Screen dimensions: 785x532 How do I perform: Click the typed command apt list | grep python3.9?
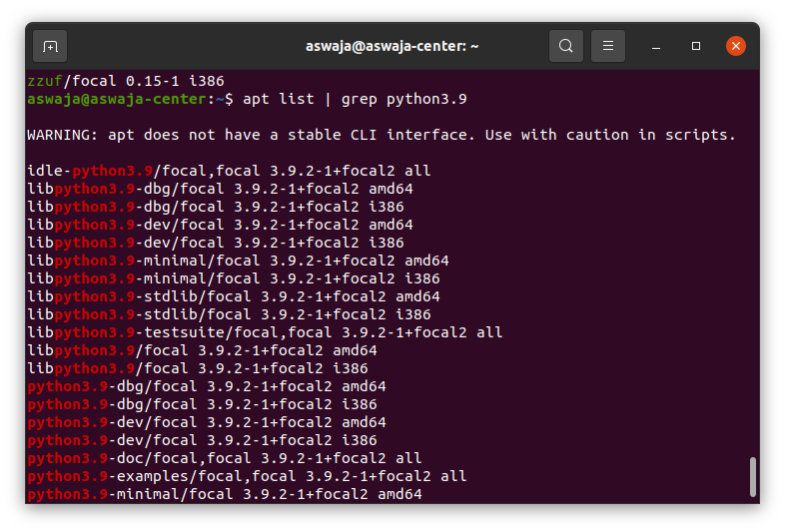[x=356, y=99]
